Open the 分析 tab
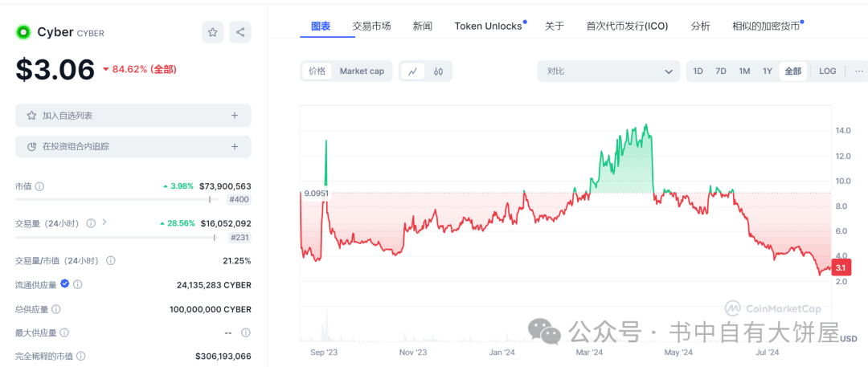Image resolution: width=868 pixels, height=367 pixels. (x=700, y=26)
